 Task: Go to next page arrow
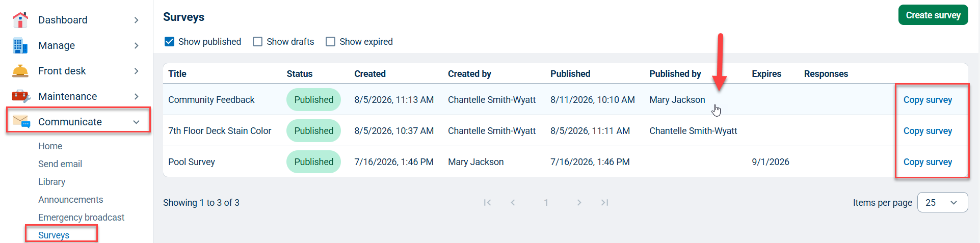[579, 202]
